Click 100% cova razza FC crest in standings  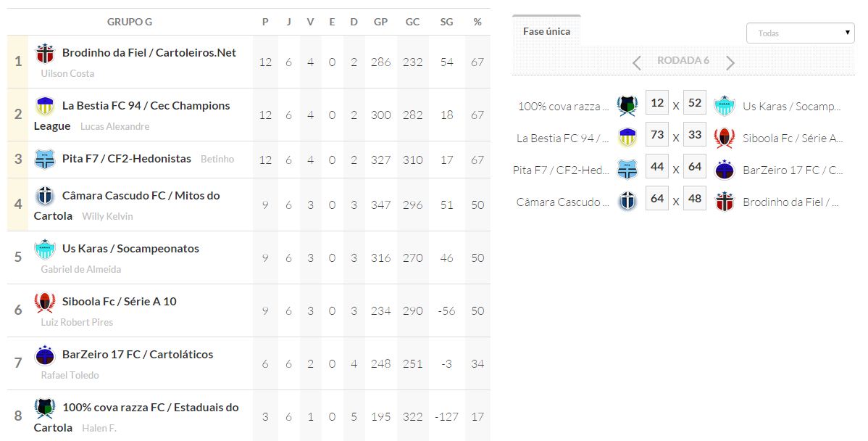(45, 408)
